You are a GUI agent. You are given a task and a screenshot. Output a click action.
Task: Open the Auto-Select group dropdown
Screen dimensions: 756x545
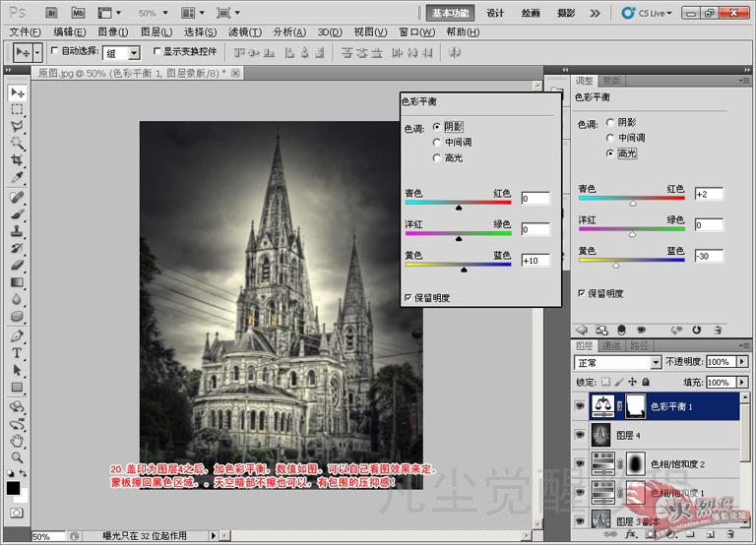(135, 53)
